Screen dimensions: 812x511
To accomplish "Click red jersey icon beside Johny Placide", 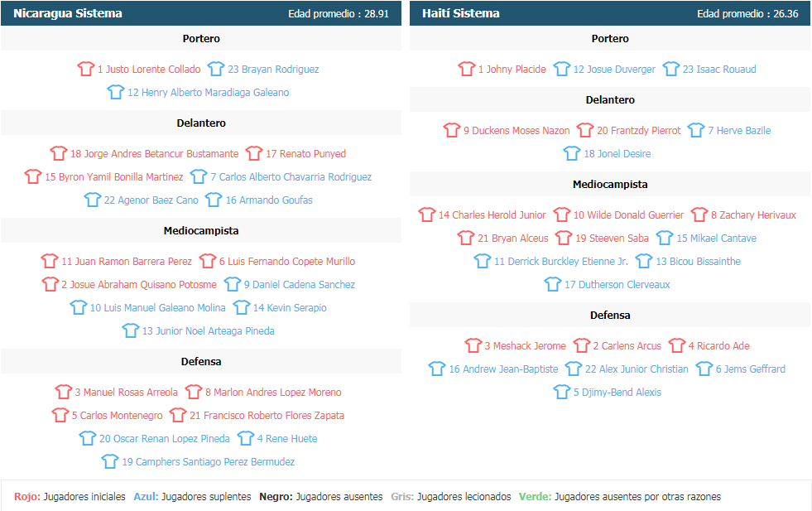I will [466, 69].
